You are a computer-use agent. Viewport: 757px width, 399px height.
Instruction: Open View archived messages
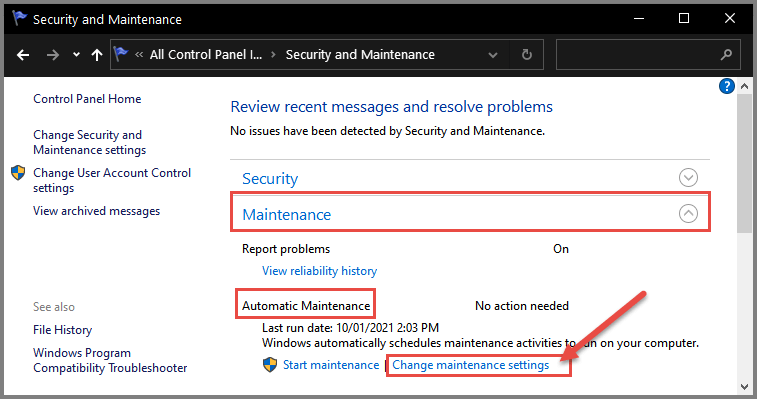pos(97,211)
